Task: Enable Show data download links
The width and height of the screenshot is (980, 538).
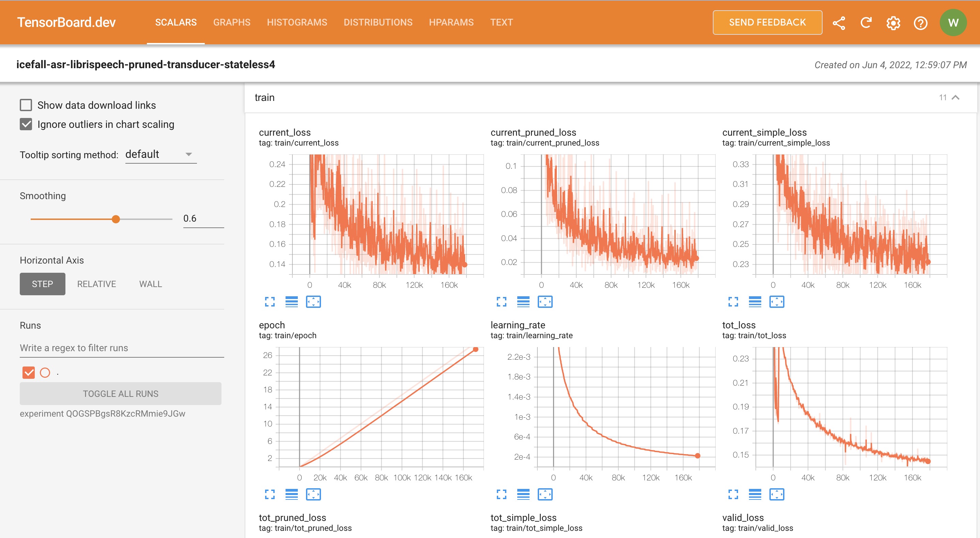Action: point(26,105)
